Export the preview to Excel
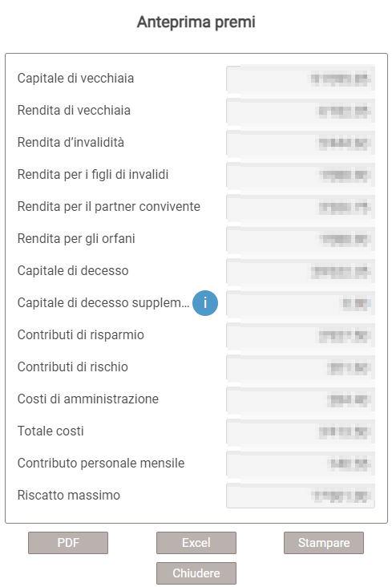The height and width of the screenshot is (587, 392). (196, 543)
